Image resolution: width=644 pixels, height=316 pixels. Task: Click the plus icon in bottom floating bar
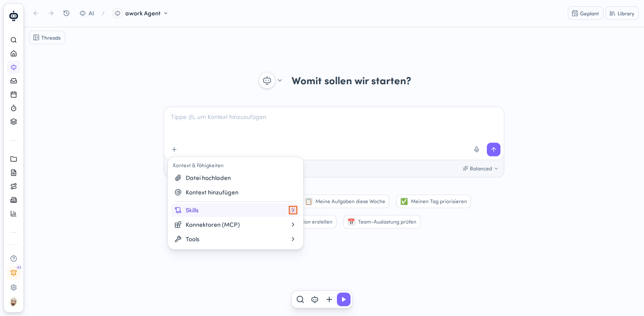(329, 299)
